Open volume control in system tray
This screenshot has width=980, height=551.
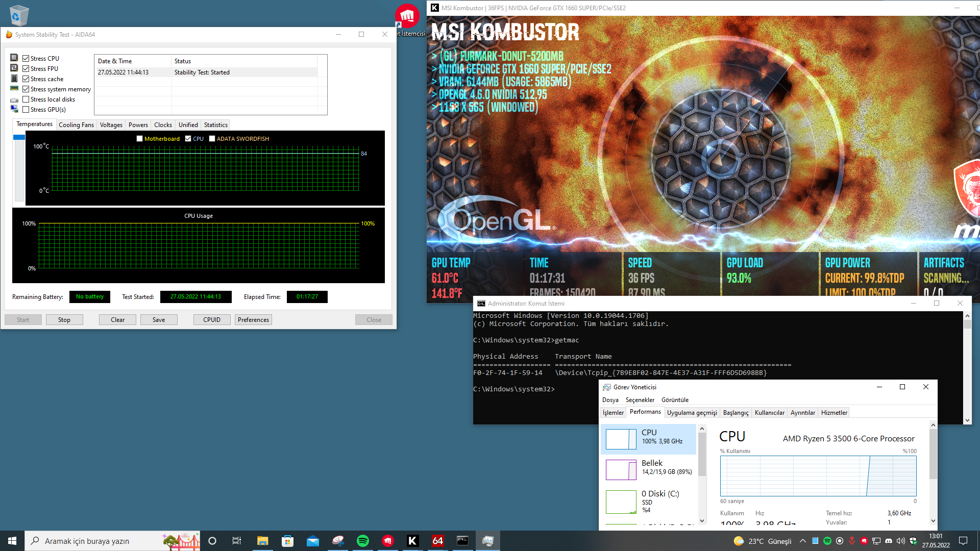900,541
